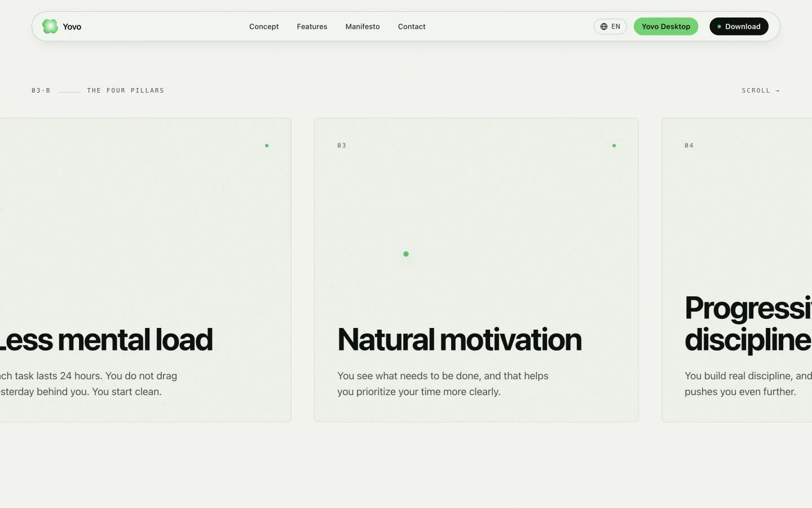Click the Yovo Desktop green button
The width and height of the screenshot is (812, 508).
click(666, 27)
